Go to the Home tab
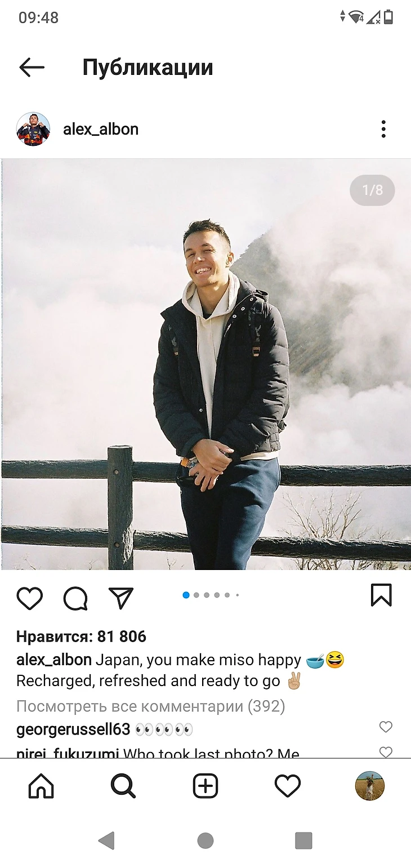 (41, 786)
